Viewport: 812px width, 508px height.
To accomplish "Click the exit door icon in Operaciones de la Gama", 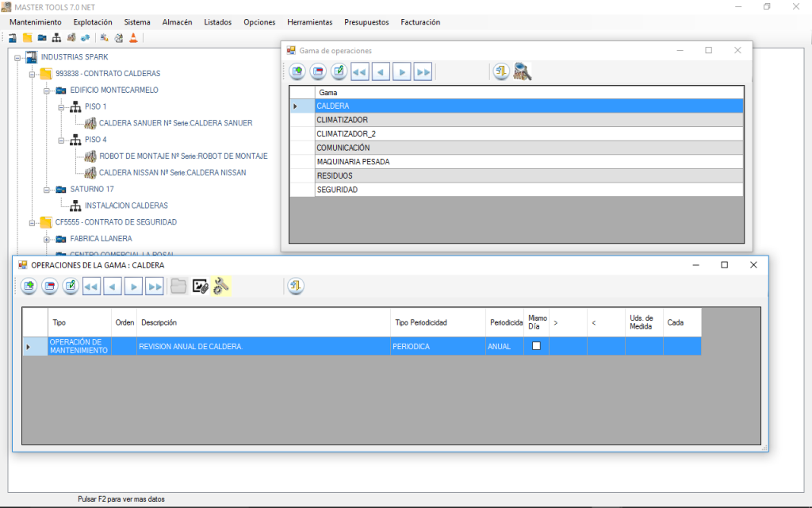I will click(296, 287).
